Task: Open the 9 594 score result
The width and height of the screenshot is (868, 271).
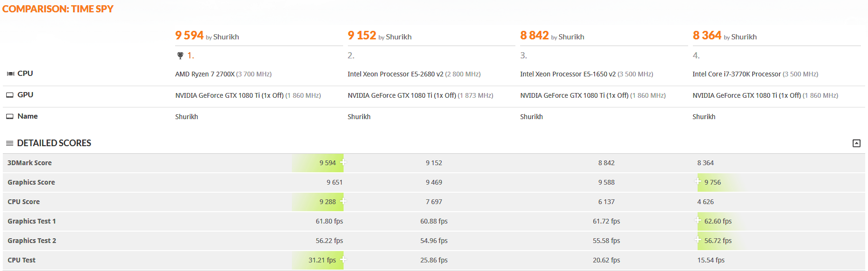Action: click(189, 36)
